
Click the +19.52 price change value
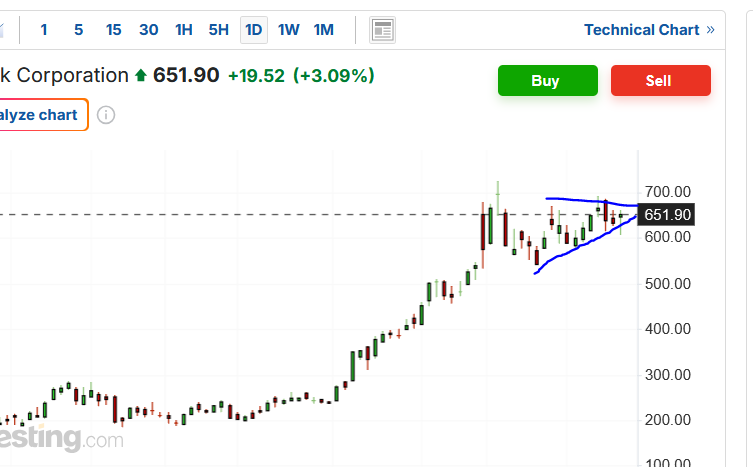[256, 76]
